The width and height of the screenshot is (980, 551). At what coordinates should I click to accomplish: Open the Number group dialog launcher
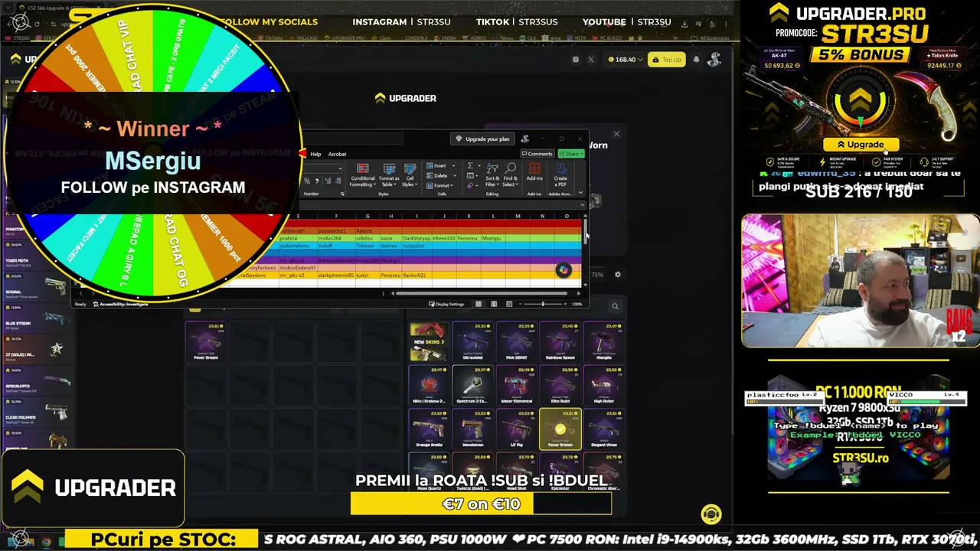pyautogui.click(x=342, y=194)
